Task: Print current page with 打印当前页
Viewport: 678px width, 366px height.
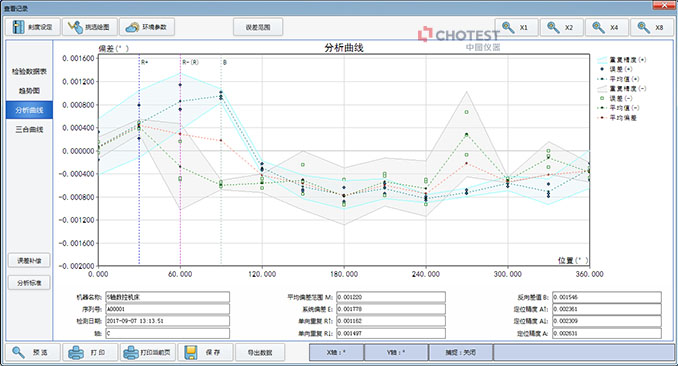Action: (148, 352)
